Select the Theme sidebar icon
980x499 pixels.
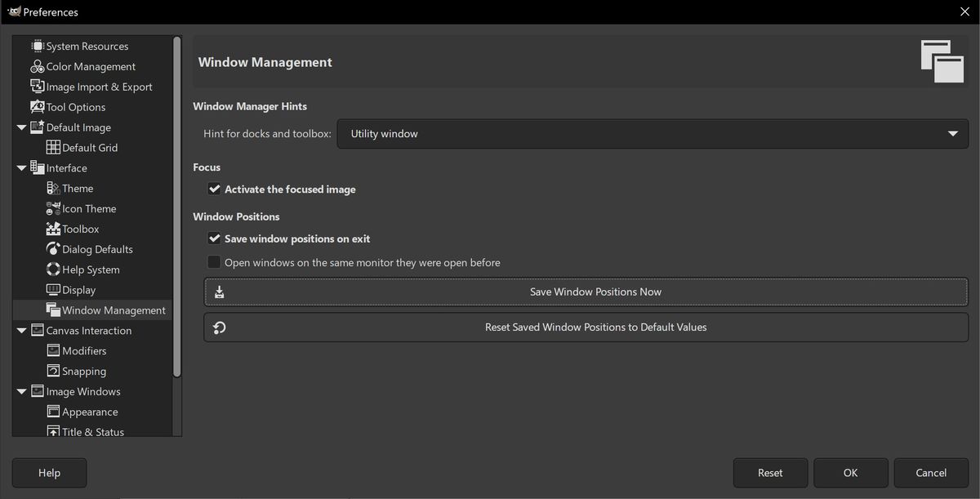[x=54, y=188]
